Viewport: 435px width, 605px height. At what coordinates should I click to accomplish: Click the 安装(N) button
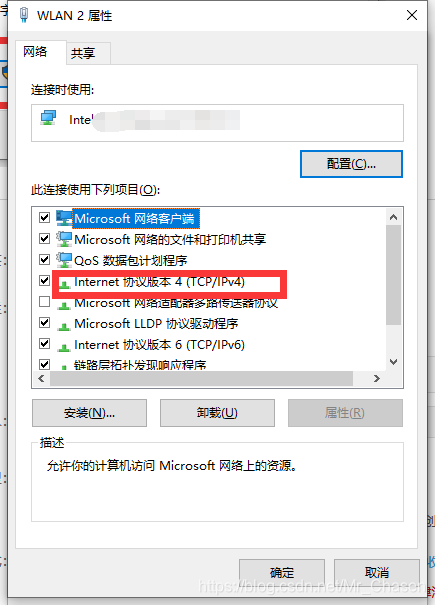click(90, 413)
